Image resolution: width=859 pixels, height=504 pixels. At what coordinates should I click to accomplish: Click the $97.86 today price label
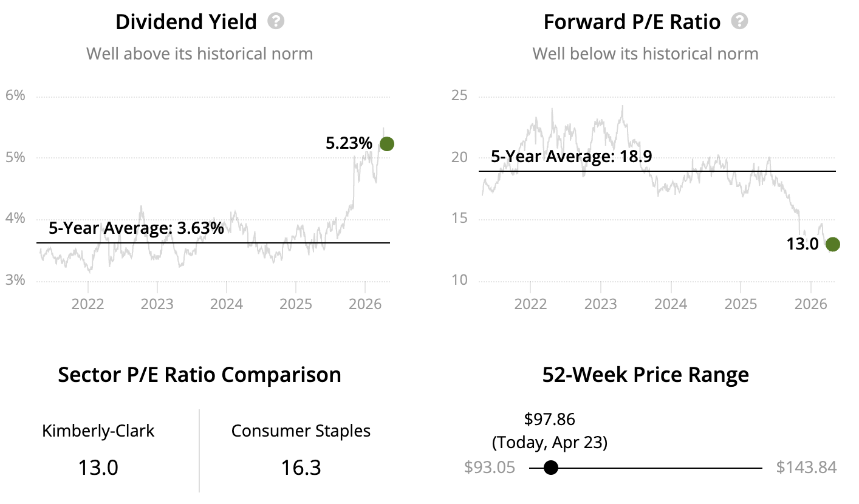pyautogui.click(x=549, y=419)
